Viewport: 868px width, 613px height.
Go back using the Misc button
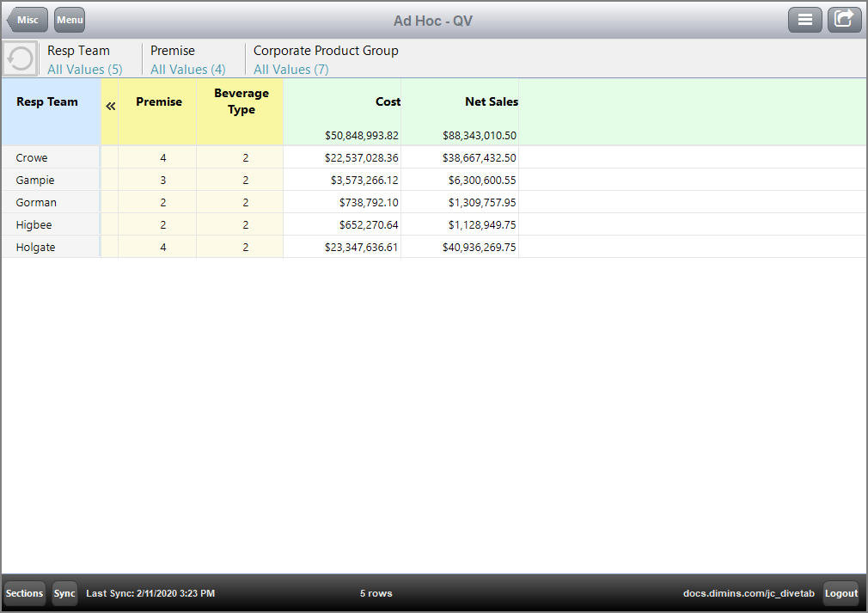[27, 19]
